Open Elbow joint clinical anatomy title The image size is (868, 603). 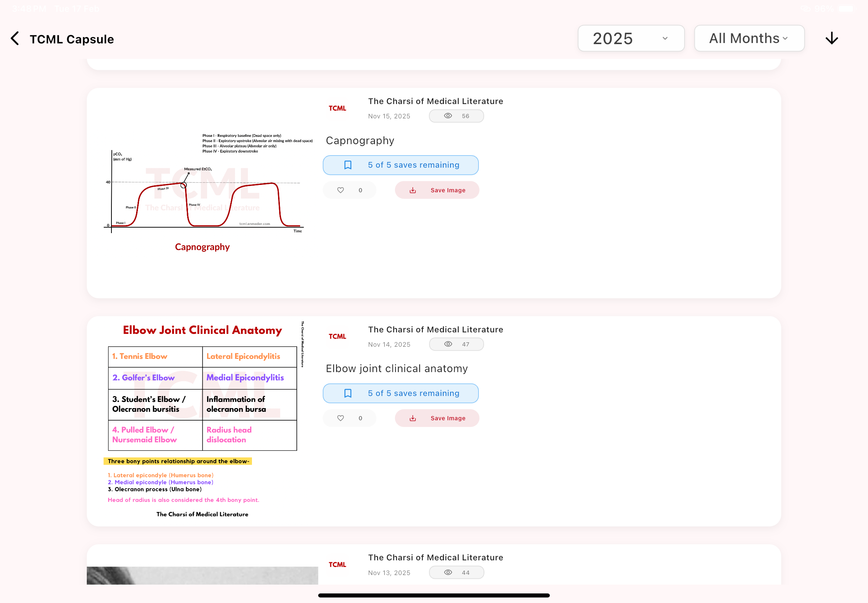396,369
